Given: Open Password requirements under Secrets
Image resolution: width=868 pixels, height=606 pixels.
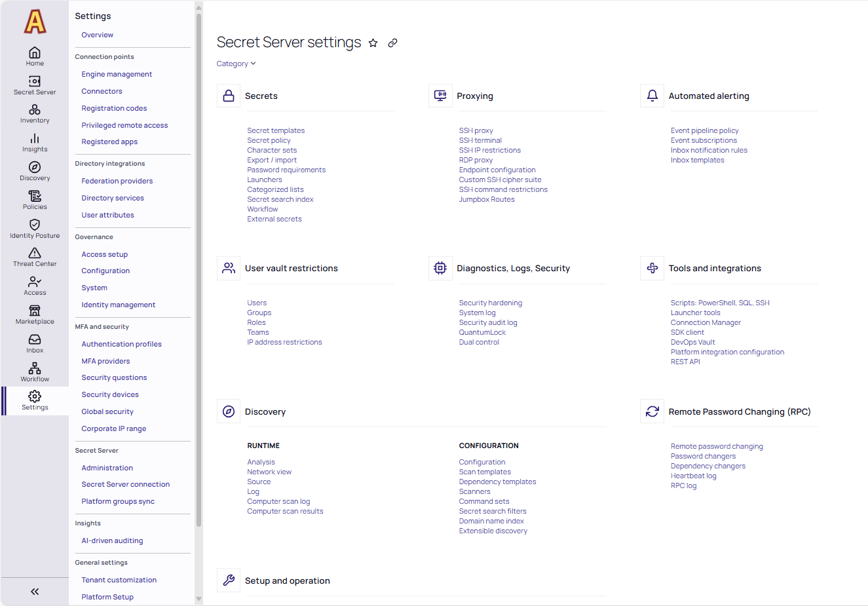Looking at the screenshot, I should pos(288,169).
